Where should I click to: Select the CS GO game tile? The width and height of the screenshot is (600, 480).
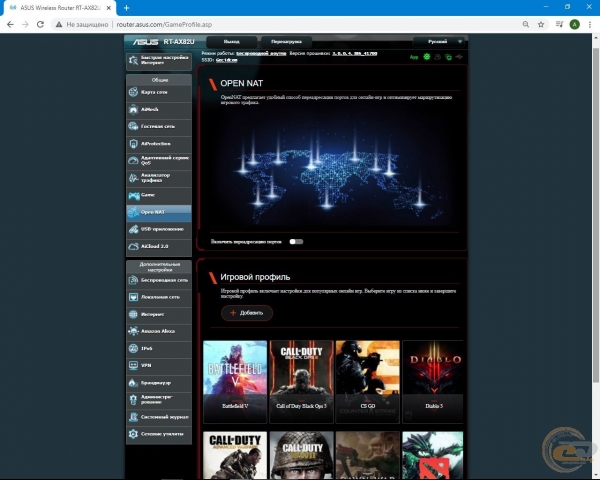(368, 382)
